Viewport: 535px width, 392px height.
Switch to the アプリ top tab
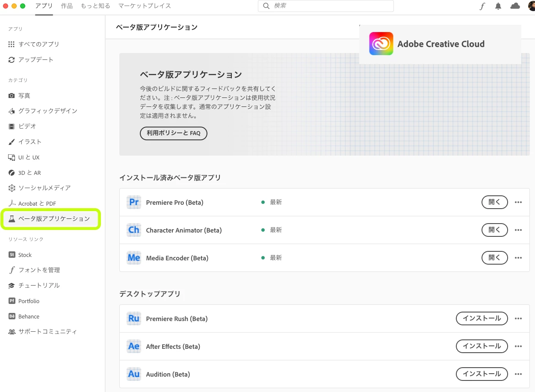coord(44,6)
